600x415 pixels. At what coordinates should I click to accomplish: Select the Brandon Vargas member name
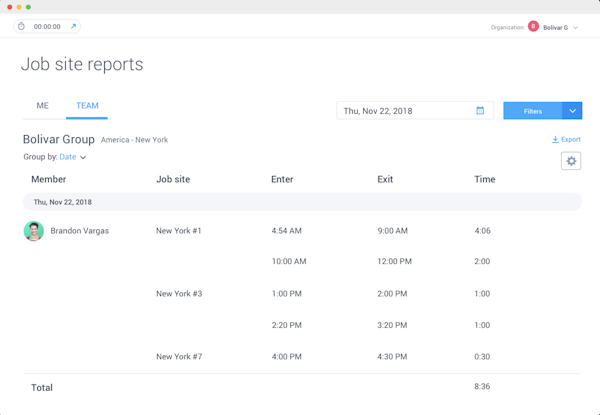coord(80,231)
